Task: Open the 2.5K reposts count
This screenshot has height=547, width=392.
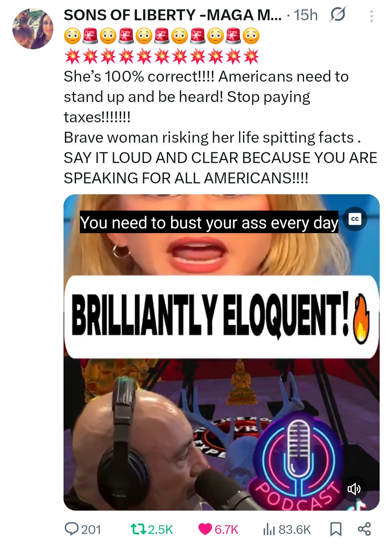Action: (x=160, y=530)
